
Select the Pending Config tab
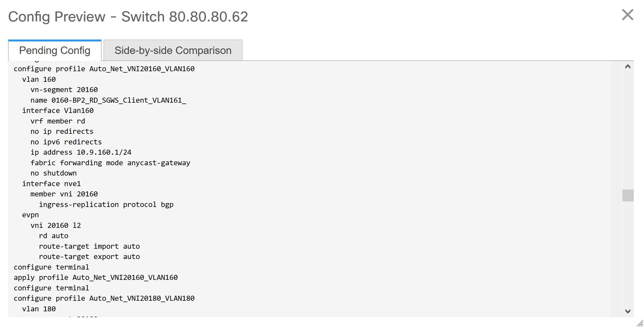[55, 50]
